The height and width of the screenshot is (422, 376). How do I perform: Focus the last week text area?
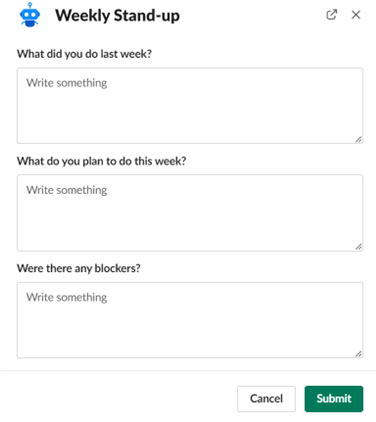click(x=190, y=106)
